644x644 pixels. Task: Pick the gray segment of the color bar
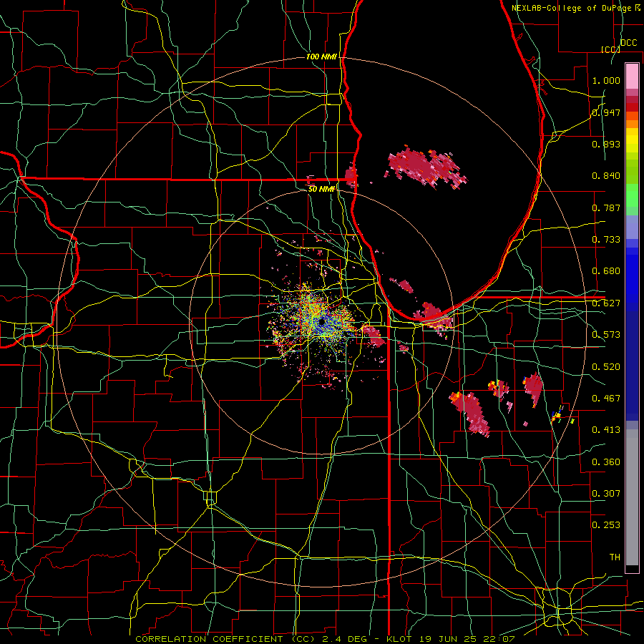[x=632, y=497]
